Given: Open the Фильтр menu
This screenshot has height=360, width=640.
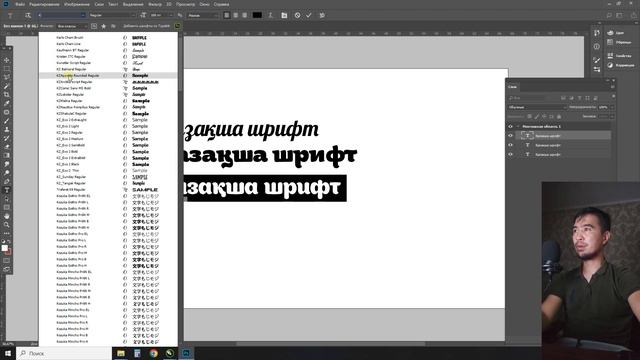Looking at the screenshot, I should coord(155,4).
